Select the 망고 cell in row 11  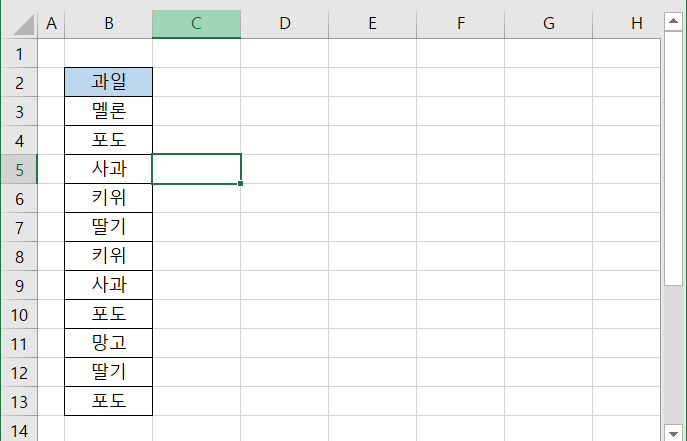tap(109, 343)
